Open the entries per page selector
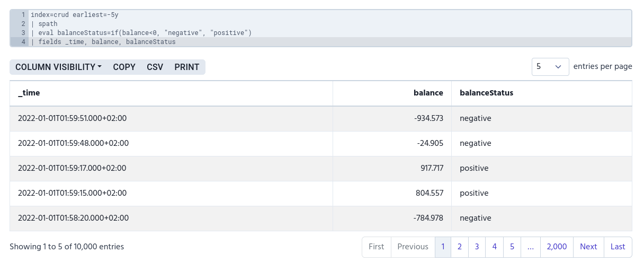 [x=550, y=66]
